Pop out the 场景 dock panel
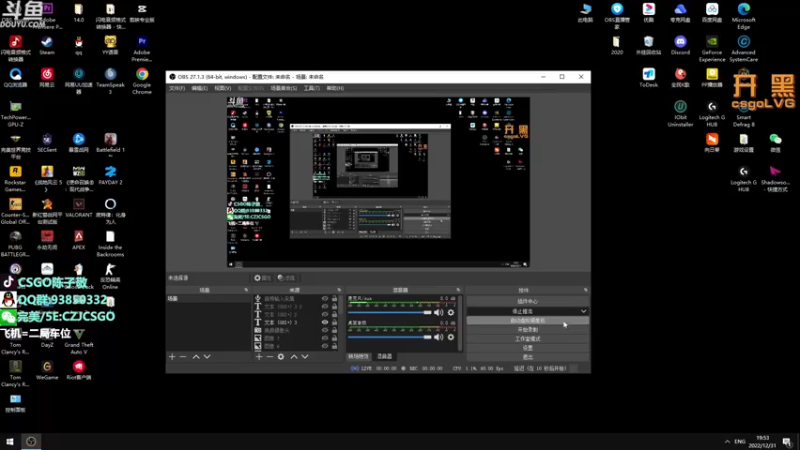The width and height of the screenshot is (800, 450). coord(246,290)
